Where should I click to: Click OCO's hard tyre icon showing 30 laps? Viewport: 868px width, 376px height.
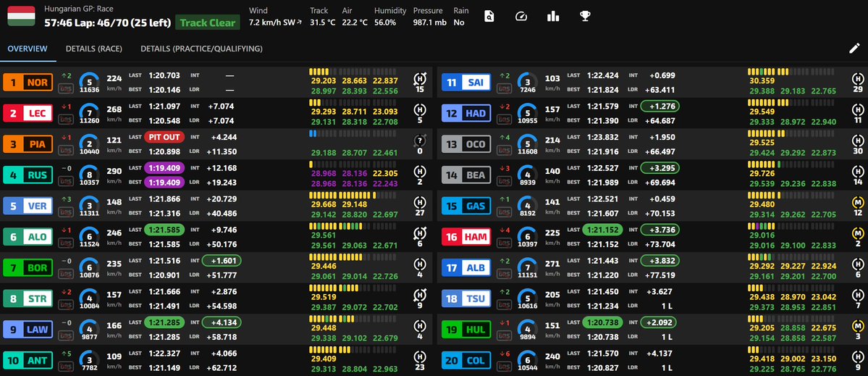[x=858, y=141]
